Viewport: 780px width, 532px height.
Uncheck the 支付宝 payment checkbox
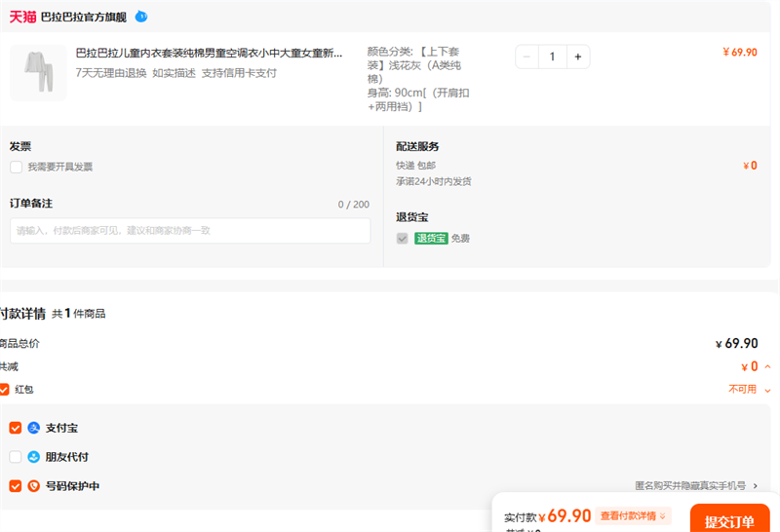(15, 428)
